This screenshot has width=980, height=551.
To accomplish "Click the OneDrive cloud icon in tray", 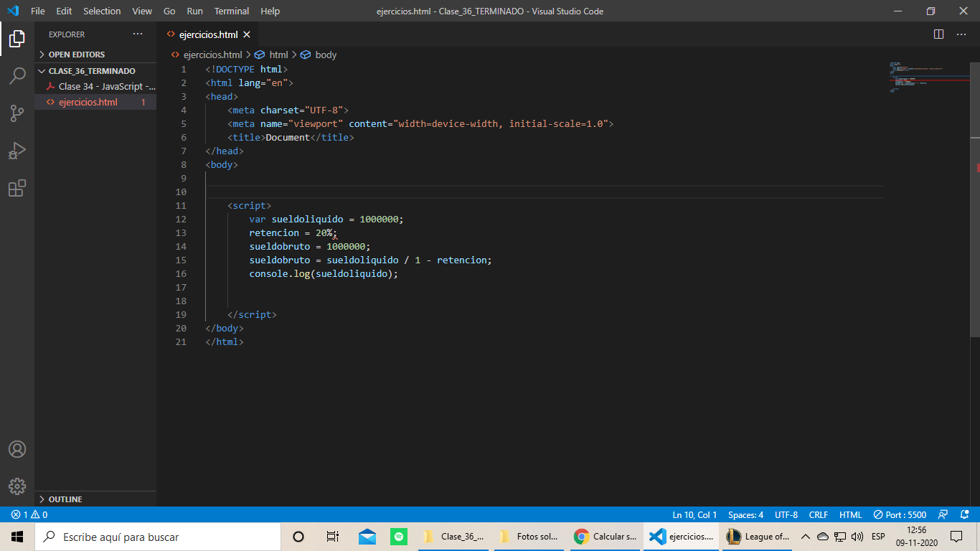I will [x=823, y=537].
